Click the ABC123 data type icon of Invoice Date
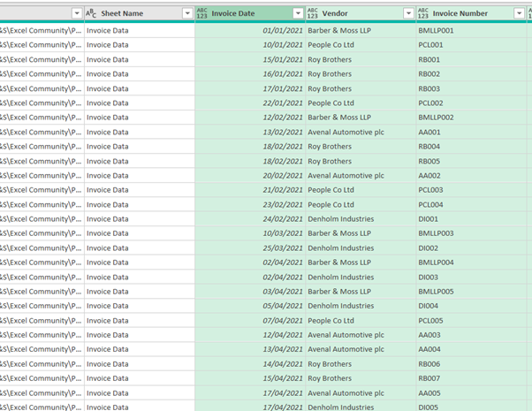Image resolution: width=532 pixels, height=411 pixels. pyautogui.click(x=201, y=13)
